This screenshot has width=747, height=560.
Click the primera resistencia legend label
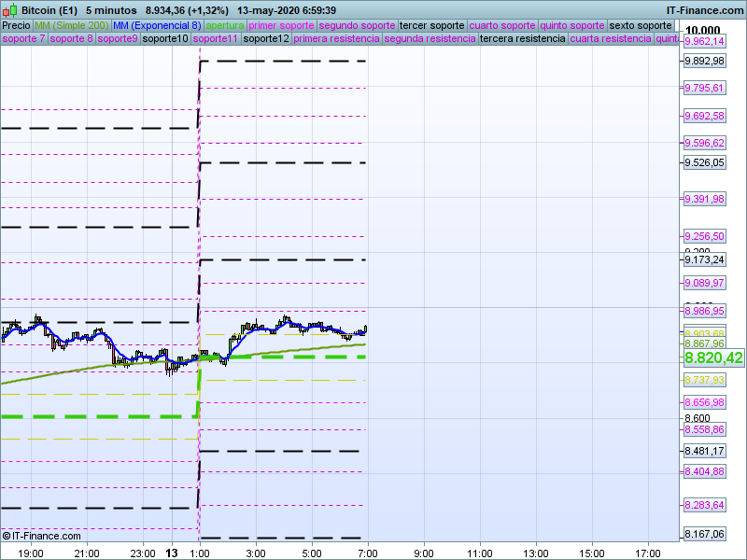pyautogui.click(x=336, y=39)
